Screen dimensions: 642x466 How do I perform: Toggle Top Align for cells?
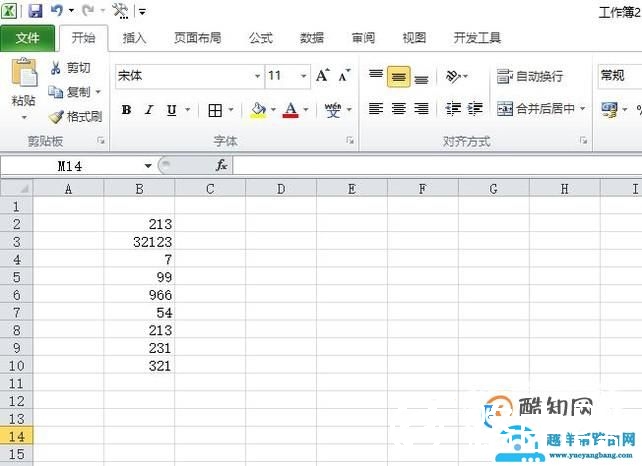(x=376, y=76)
